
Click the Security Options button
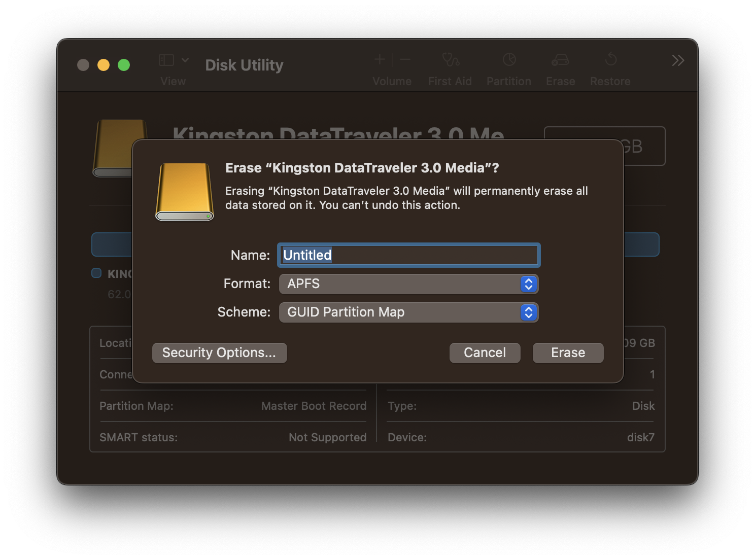pos(219,353)
